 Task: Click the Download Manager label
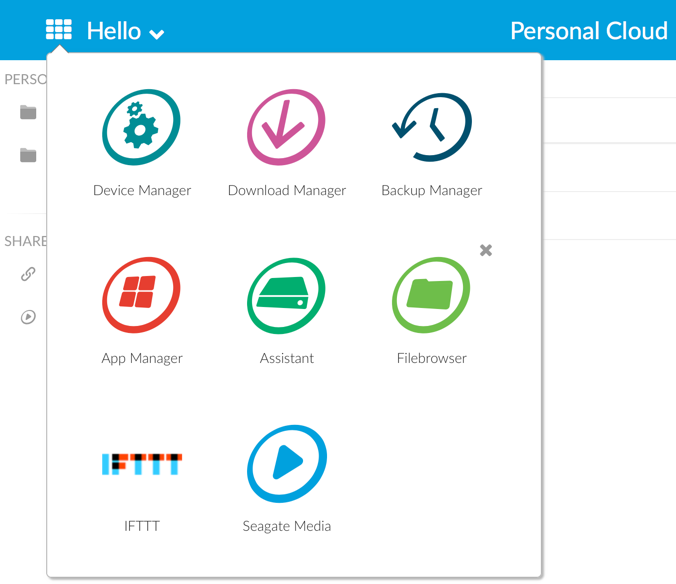click(x=287, y=191)
